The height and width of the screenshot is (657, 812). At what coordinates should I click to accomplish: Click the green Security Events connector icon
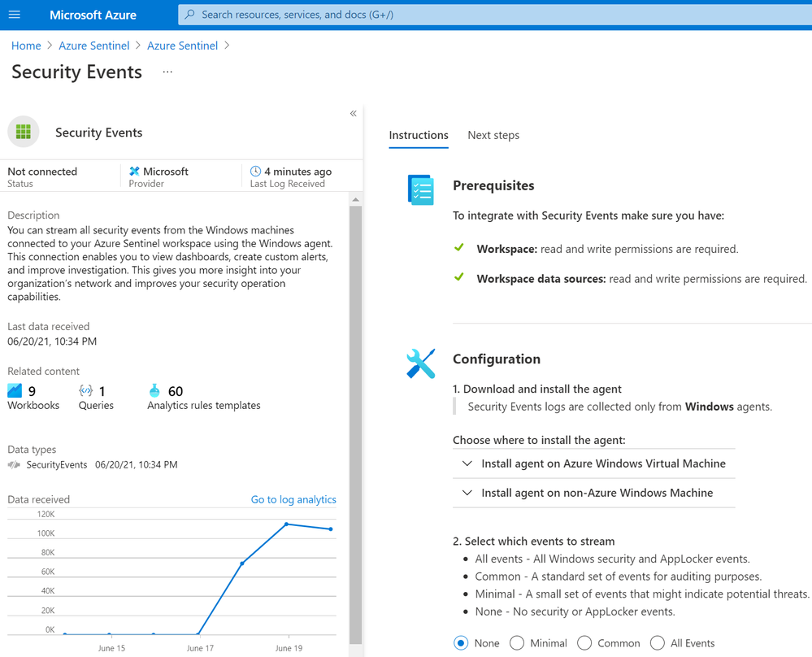click(x=24, y=132)
